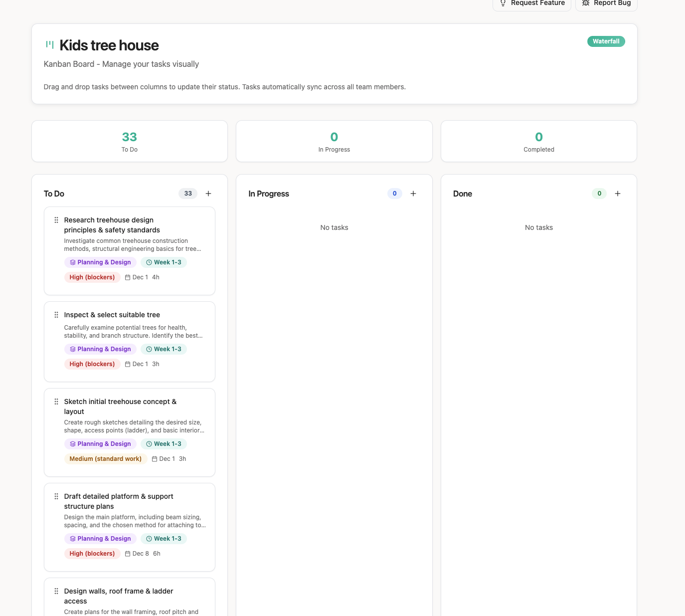Image resolution: width=685 pixels, height=616 pixels.
Task: Click the 33 count badge on To Do column
Action: [187, 193]
